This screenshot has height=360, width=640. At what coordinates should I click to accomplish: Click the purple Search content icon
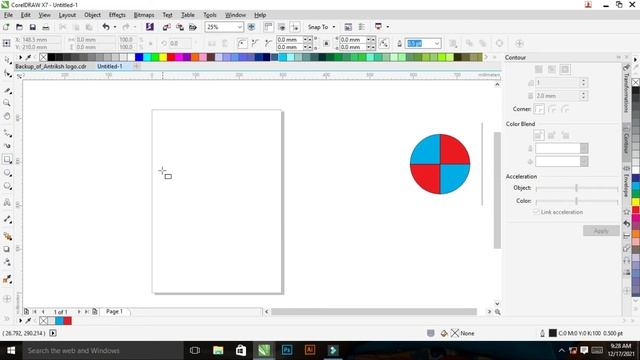(x=150, y=27)
